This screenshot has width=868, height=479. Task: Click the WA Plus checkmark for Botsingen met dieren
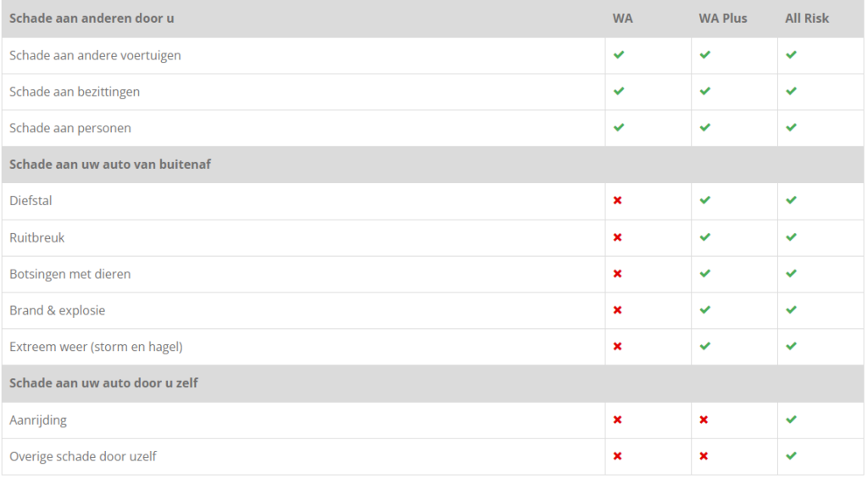click(705, 274)
